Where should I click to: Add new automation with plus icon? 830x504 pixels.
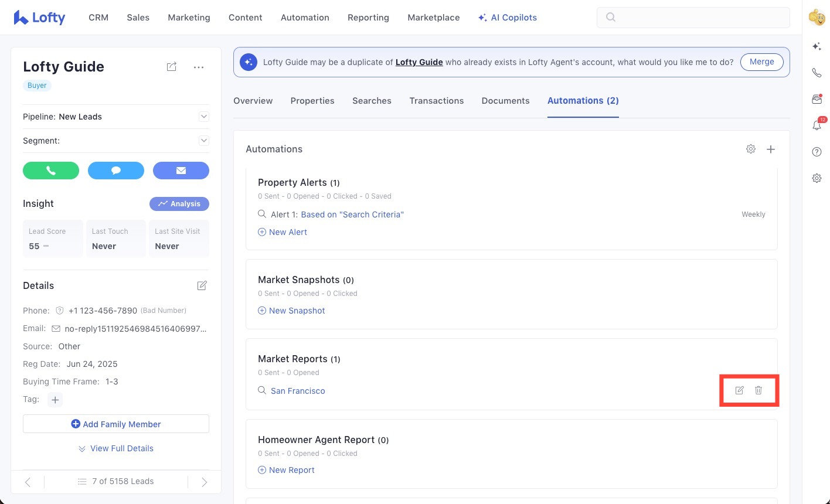pos(771,149)
